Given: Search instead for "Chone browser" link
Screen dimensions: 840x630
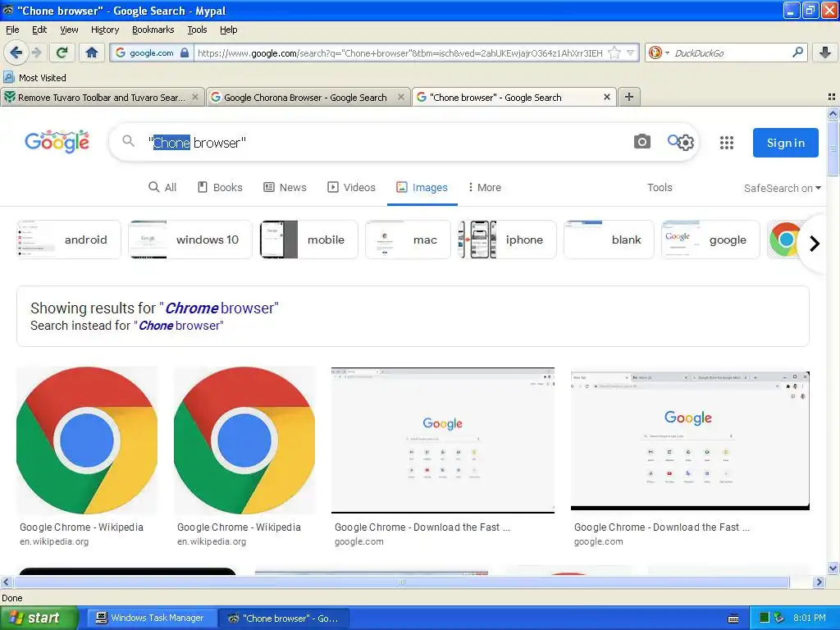Looking at the screenshot, I should click(179, 326).
